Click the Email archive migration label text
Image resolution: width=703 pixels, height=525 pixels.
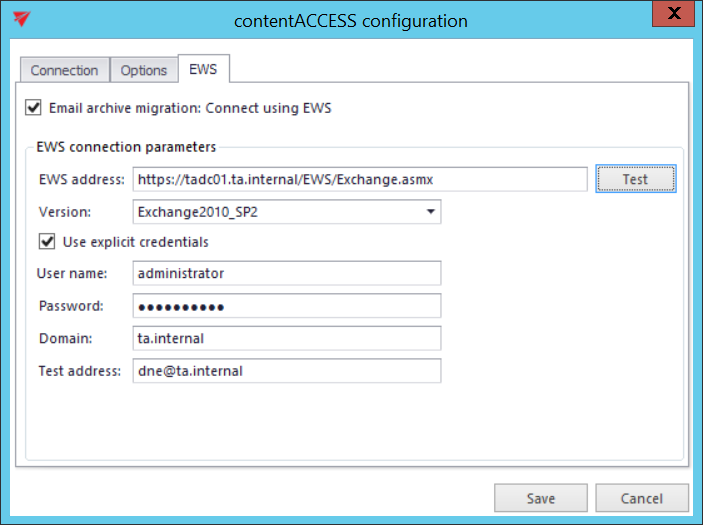click(x=190, y=108)
